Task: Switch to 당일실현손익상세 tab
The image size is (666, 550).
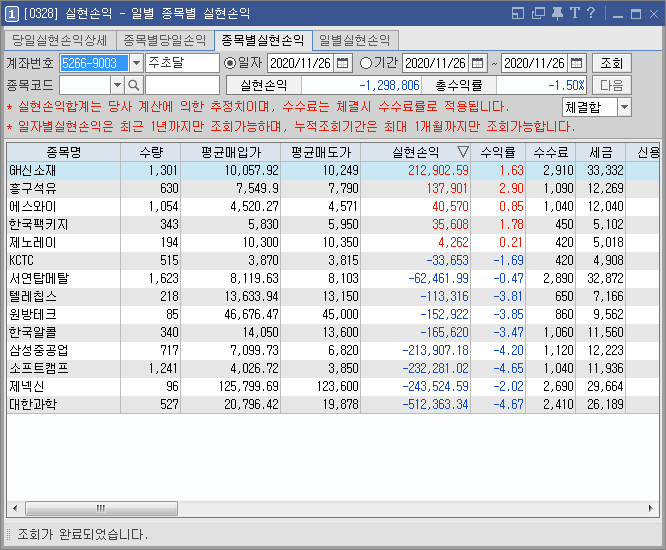Action: 59,40
